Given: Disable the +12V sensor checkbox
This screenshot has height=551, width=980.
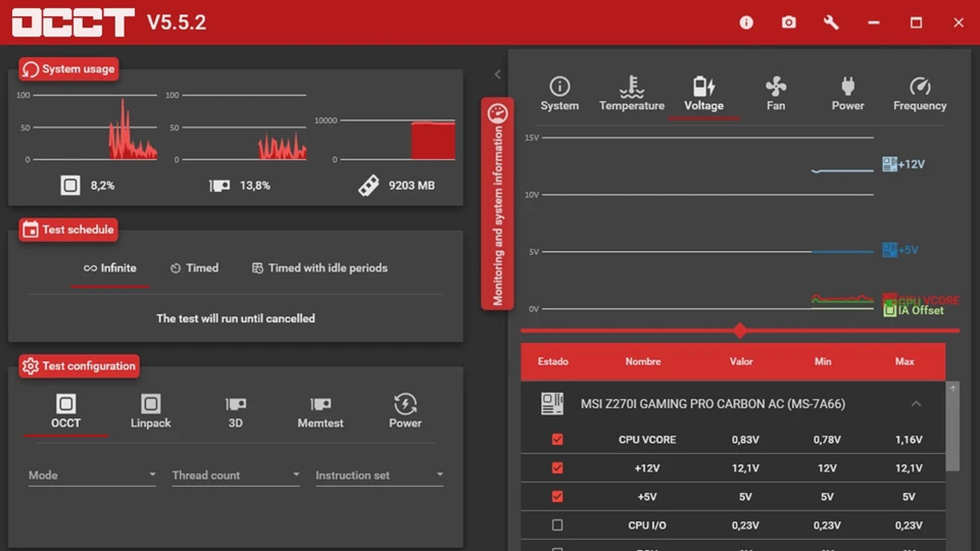Looking at the screenshot, I should 557,468.
